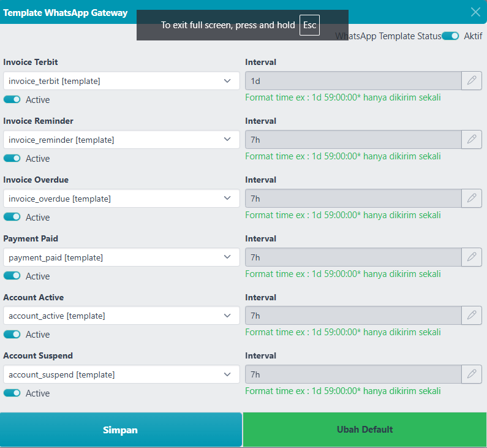
Task: Expand the payment_paid template dropdown
Action: (121, 257)
